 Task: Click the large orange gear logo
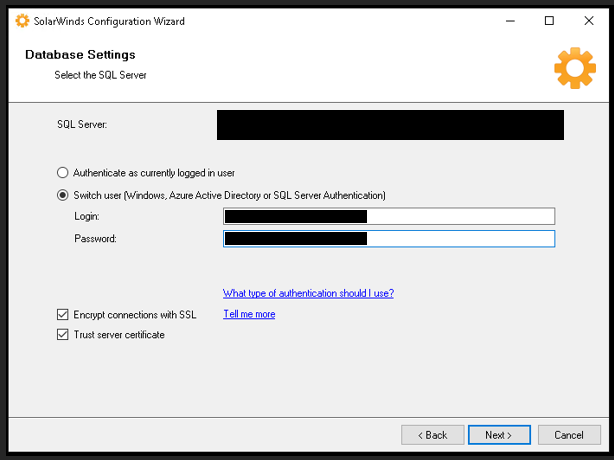click(575, 68)
